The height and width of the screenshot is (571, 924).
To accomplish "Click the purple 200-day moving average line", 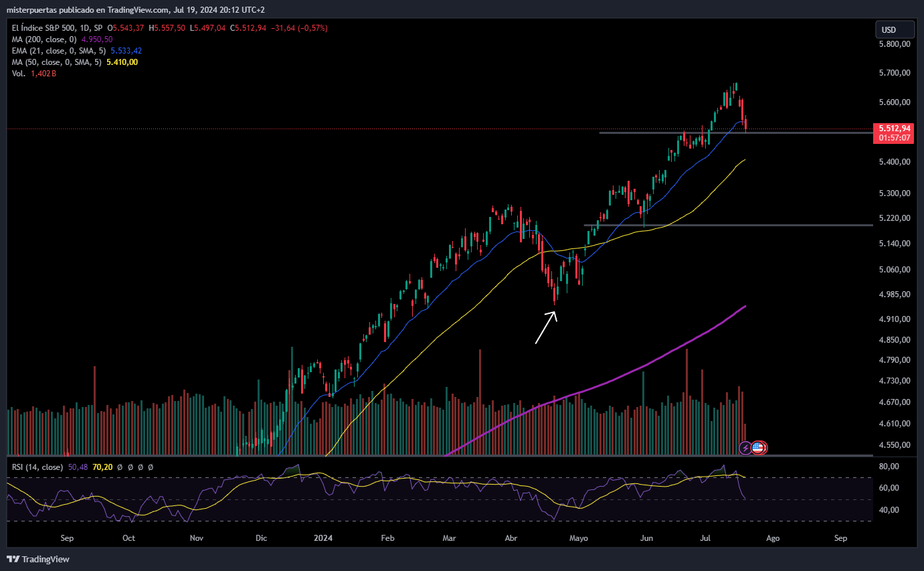I will tap(595, 388).
